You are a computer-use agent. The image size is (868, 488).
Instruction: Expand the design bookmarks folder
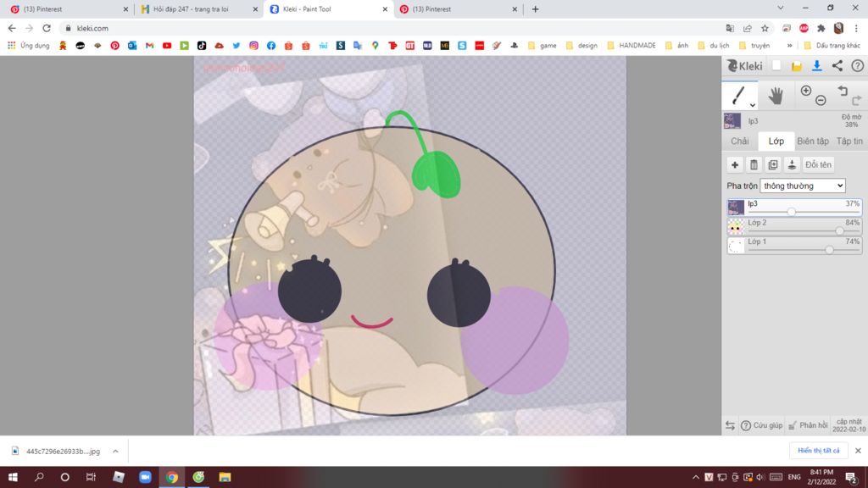tap(581, 46)
